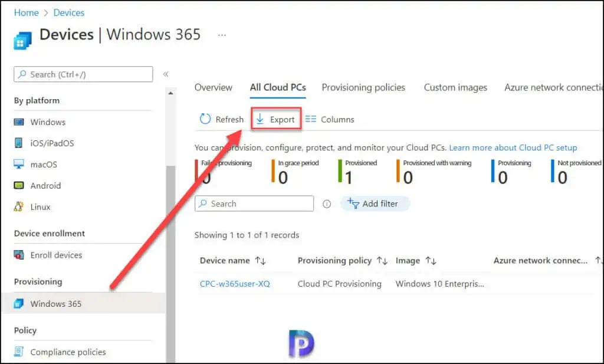
Task: Go to Devices breadcrumb link
Action: pyautogui.click(x=68, y=13)
